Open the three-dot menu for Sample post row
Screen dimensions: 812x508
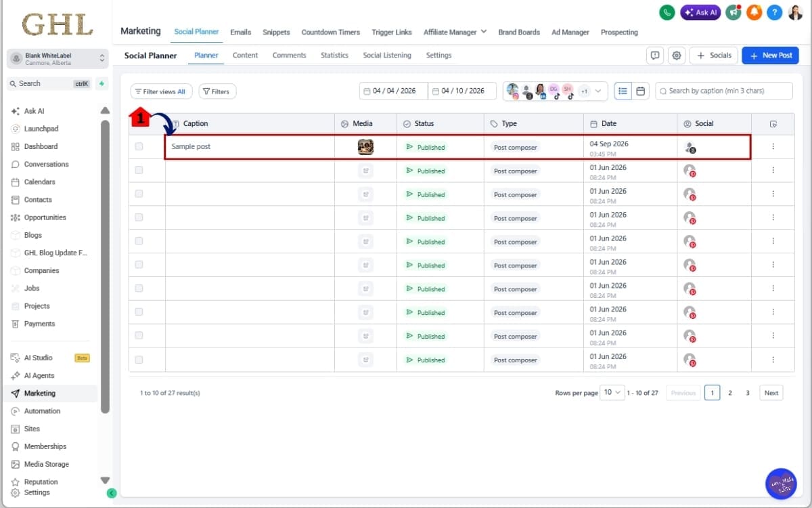773,147
